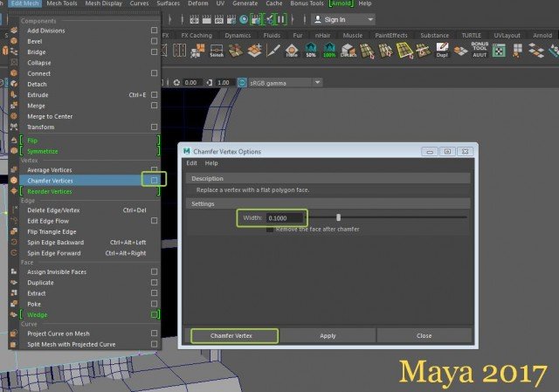This screenshot has height=392, width=559.
Task: Click the Spin Edge Forward menu icon
Action: point(14,253)
